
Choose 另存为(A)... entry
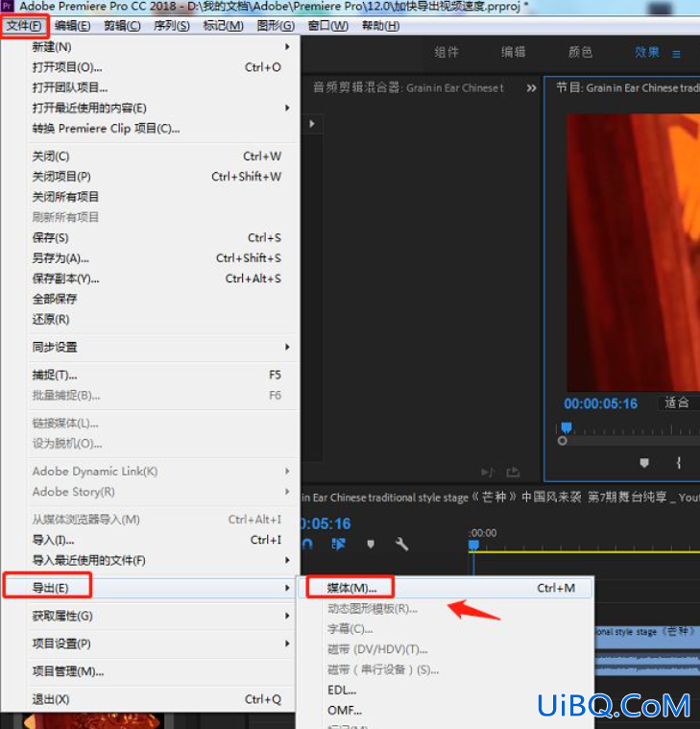[161, 258]
